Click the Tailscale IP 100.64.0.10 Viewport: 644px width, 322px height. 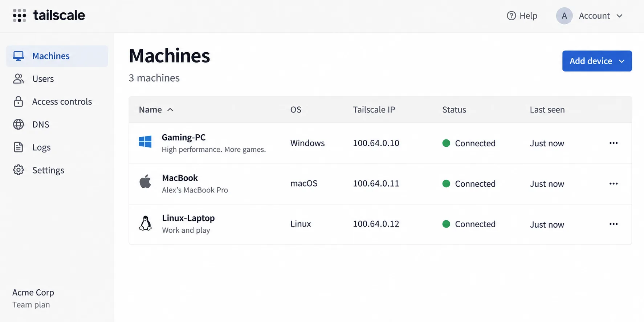[376, 143]
